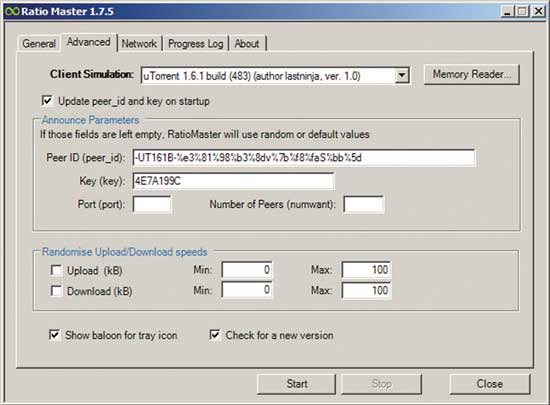Click the Download Min value field
The image size is (550, 405).
coord(247,290)
